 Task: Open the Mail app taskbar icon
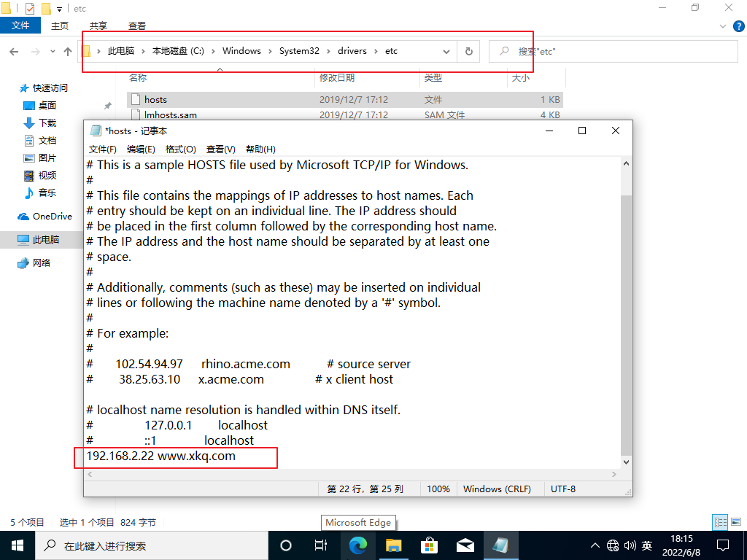pos(465,545)
